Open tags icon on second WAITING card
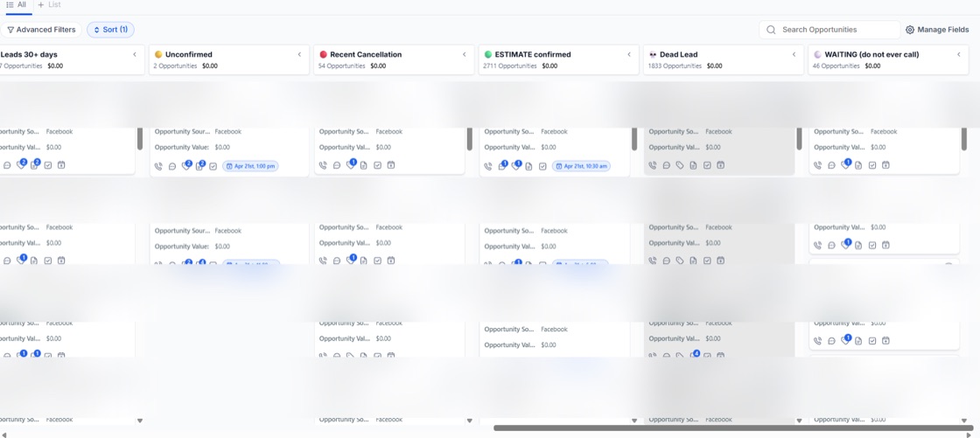This screenshot has height=438, width=980. point(845,245)
